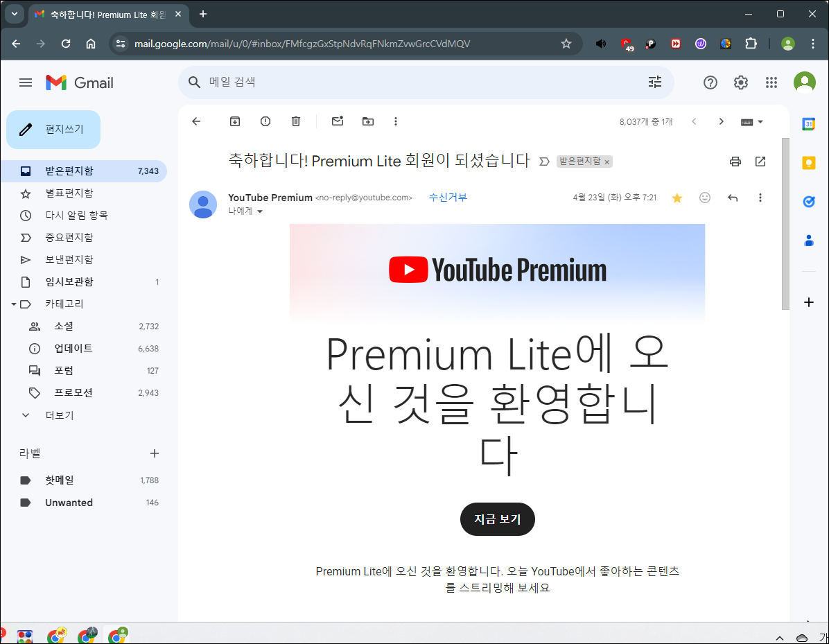The image size is (829, 644).
Task: Click the 수신거부 unsubscribe link
Action: 448,197
